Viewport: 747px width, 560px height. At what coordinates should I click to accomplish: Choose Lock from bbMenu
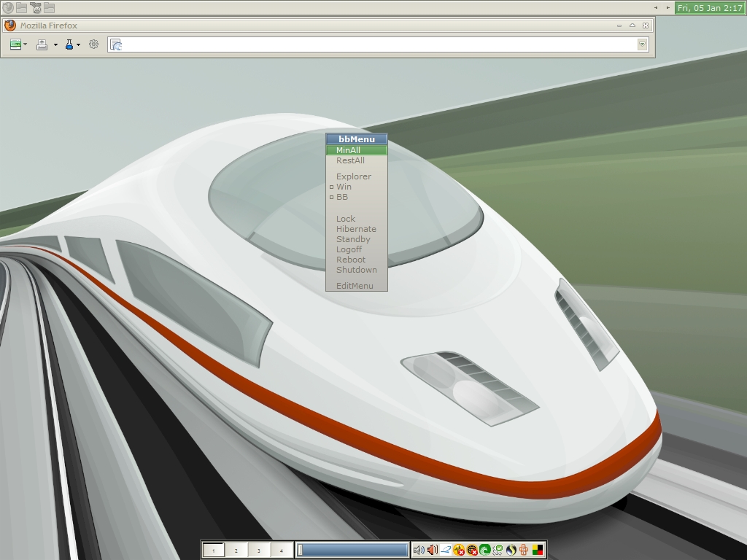356,219
